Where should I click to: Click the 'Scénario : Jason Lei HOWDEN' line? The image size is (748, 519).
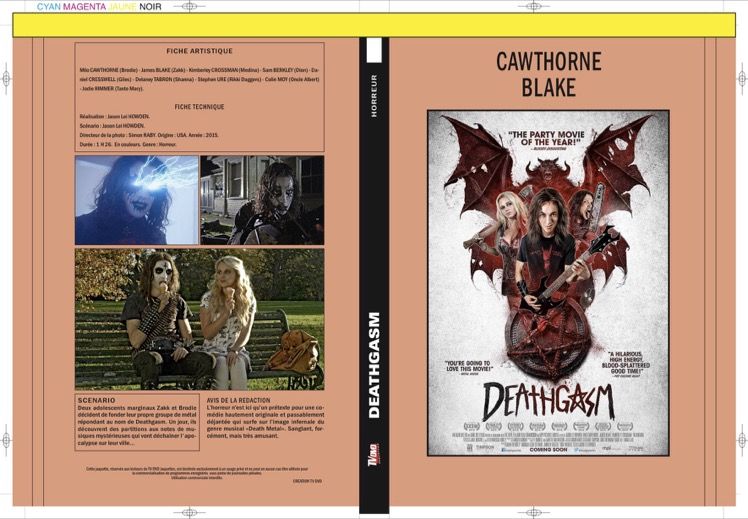[112, 126]
